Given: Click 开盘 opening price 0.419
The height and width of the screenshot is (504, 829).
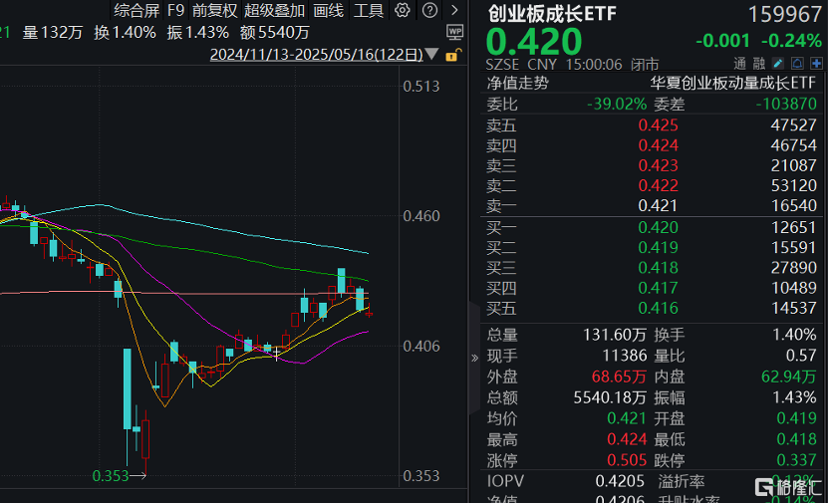Looking at the screenshot, I should click(797, 418).
